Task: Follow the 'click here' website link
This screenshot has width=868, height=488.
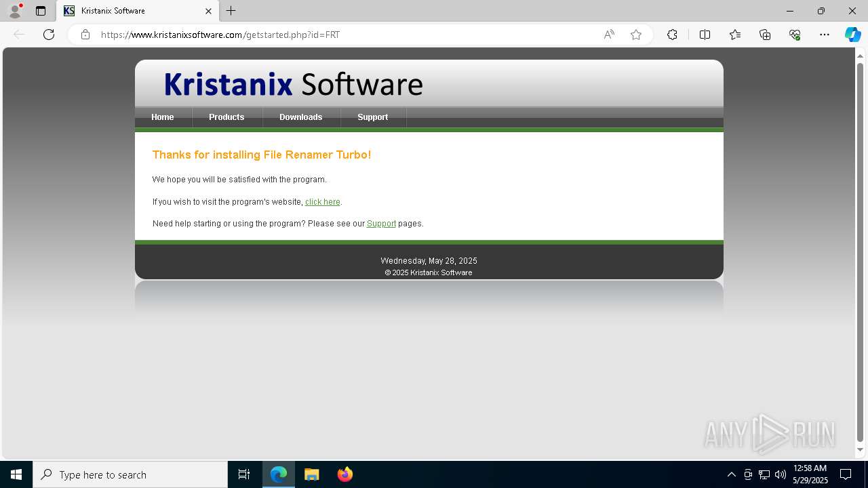Action: point(323,202)
